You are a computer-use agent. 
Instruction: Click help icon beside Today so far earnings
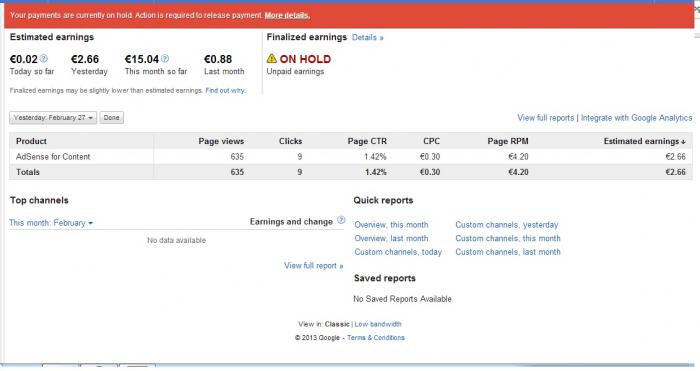[x=43, y=58]
